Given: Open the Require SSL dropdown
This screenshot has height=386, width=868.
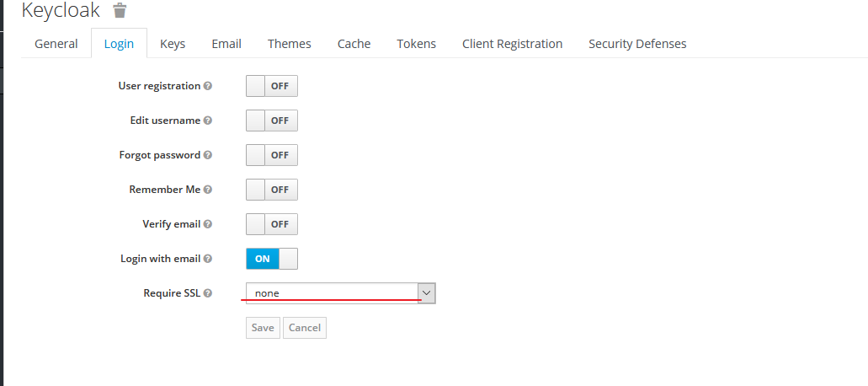Looking at the screenshot, I should pyautogui.click(x=340, y=293).
